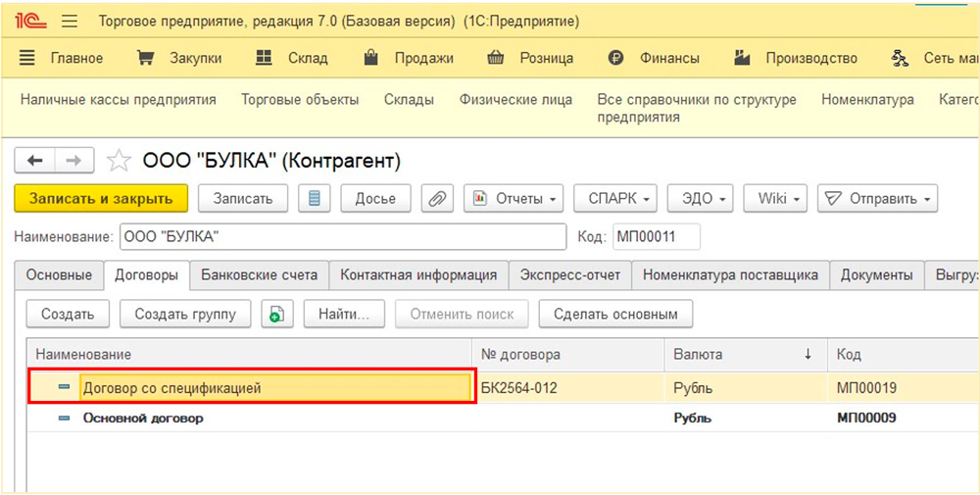Click the 1C application logo
Screen dimensions: 980x495
(x=33, y=21)
